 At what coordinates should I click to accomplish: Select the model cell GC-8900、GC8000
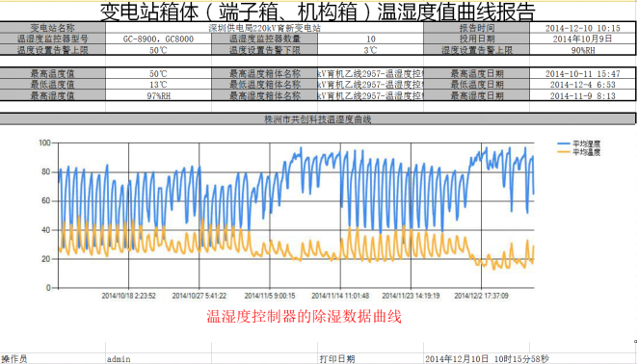[158, 39]
